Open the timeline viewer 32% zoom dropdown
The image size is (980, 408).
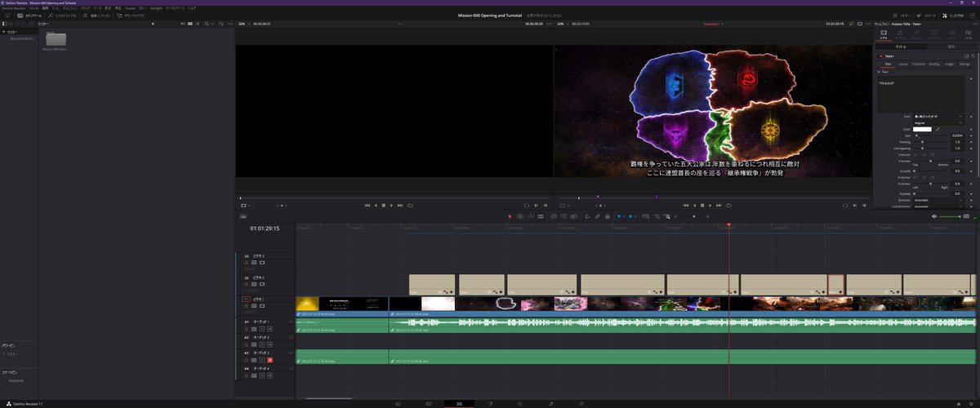[x=561, y=24]
